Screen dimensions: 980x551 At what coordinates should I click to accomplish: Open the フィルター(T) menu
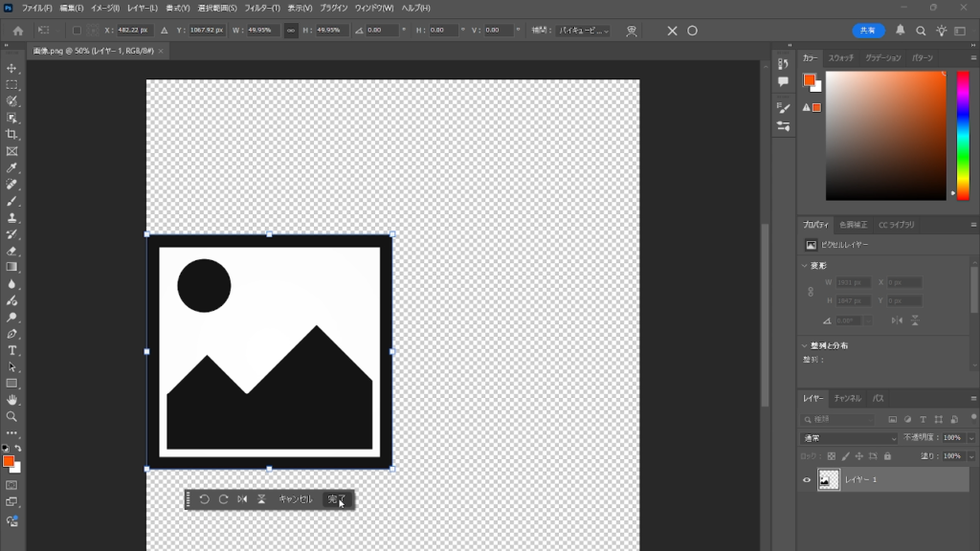(262, 8)
